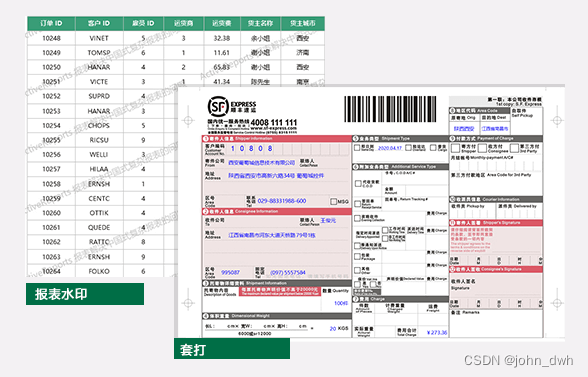This screenshot has height=377, width=588.
Task: Tick the MSG checkbox in shipper information
Action: pyautogui.click(x=333, y=201)
